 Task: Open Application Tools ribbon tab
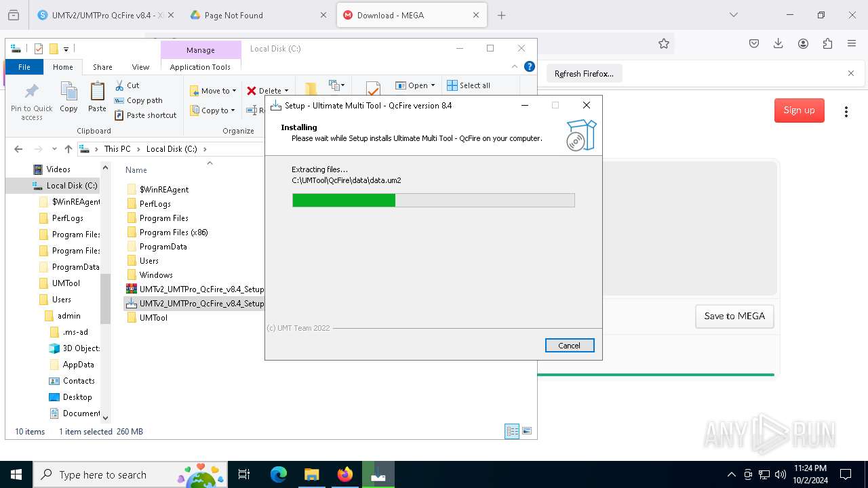(x=200, y=67)
